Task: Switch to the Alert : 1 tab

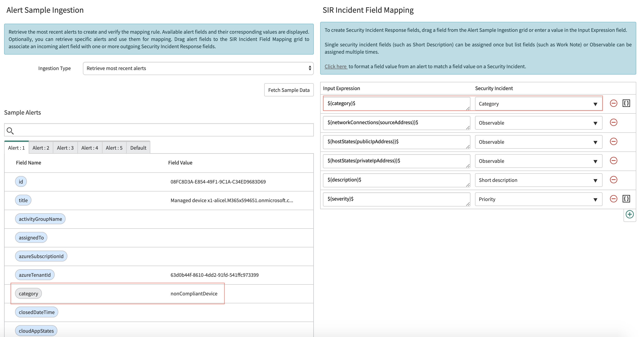Action: pos(16,148)
